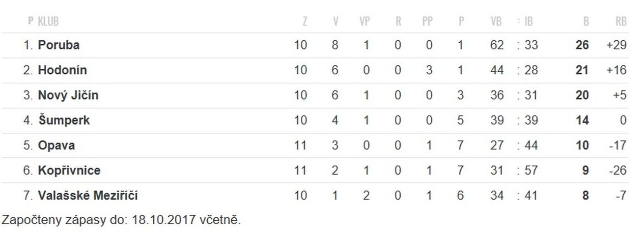Select the IB column header

click(528, 21)
